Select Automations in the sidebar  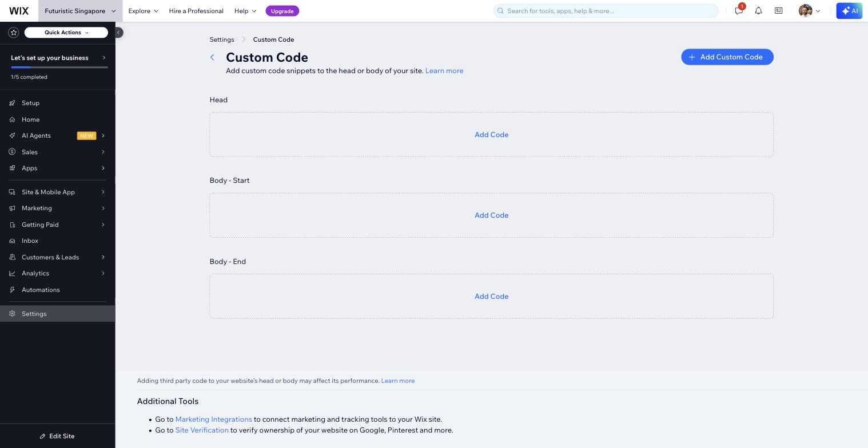point(57,290)
